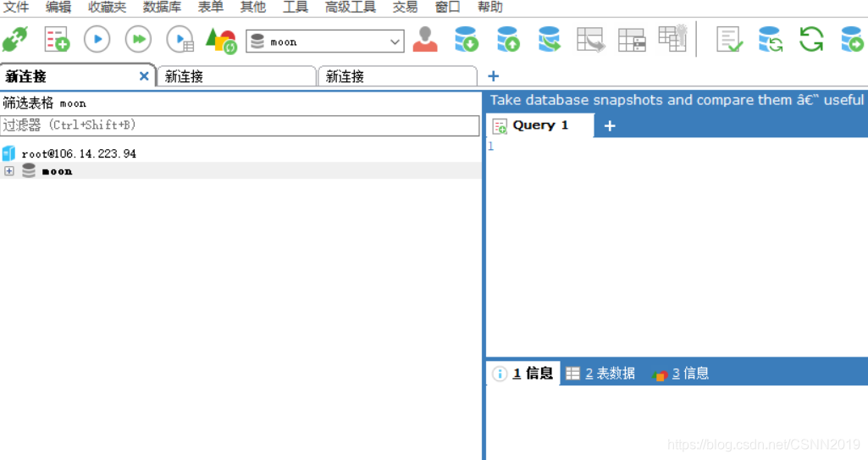
Task: Select the moon database tree item
Action: [57, 172]
